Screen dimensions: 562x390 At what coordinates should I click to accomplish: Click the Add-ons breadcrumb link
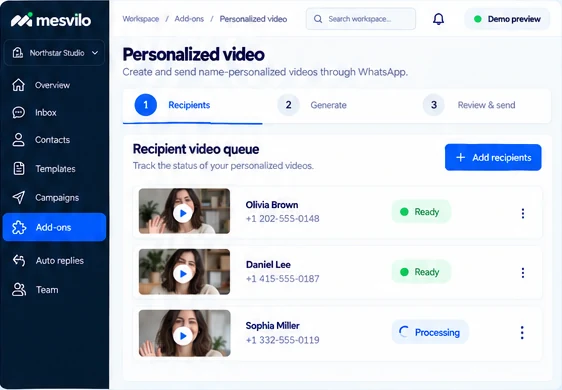[x=189, y=19]
